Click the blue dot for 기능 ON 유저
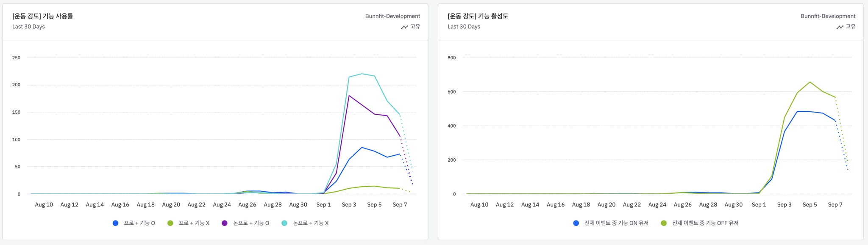 point(576,223)
